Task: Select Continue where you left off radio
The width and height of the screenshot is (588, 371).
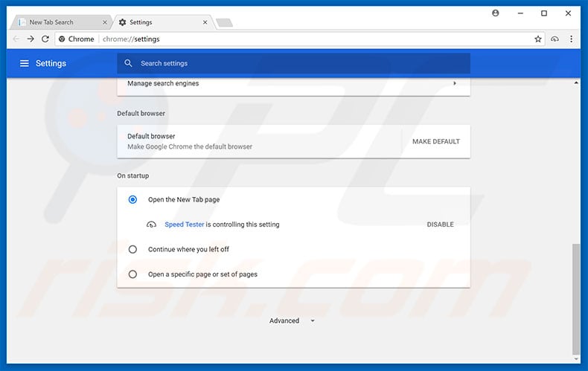Action: [x=132, y=249]
